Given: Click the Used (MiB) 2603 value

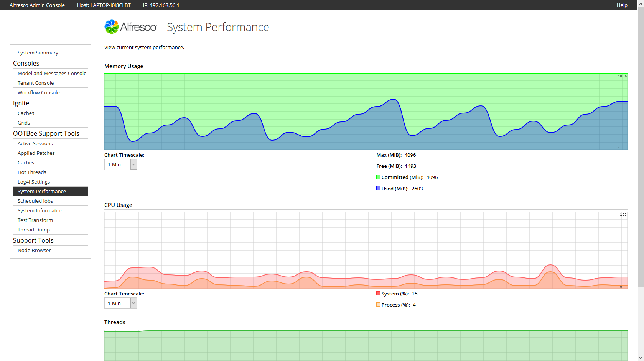Looking at the screenshot, I should [417, 189].
